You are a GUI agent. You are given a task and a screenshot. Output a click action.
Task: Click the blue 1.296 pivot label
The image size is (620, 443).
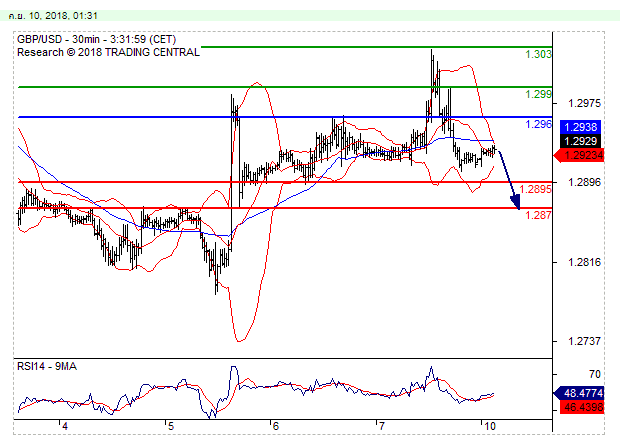click(538, 124)
